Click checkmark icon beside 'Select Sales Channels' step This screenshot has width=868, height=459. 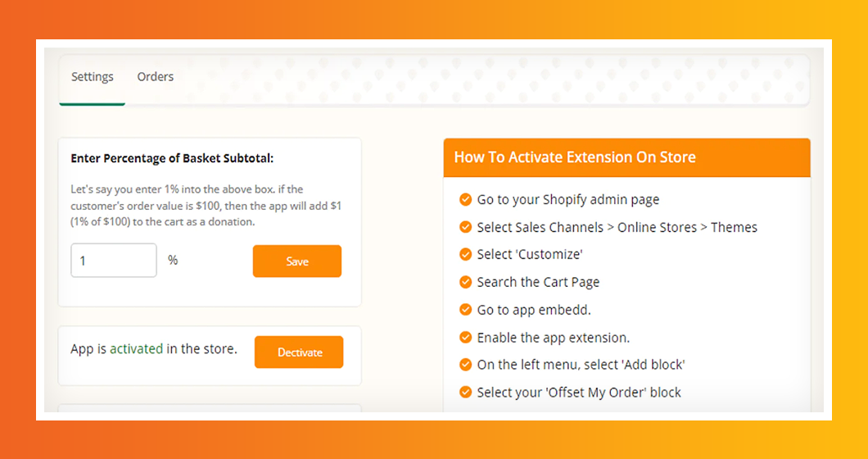tap(465, 227)
